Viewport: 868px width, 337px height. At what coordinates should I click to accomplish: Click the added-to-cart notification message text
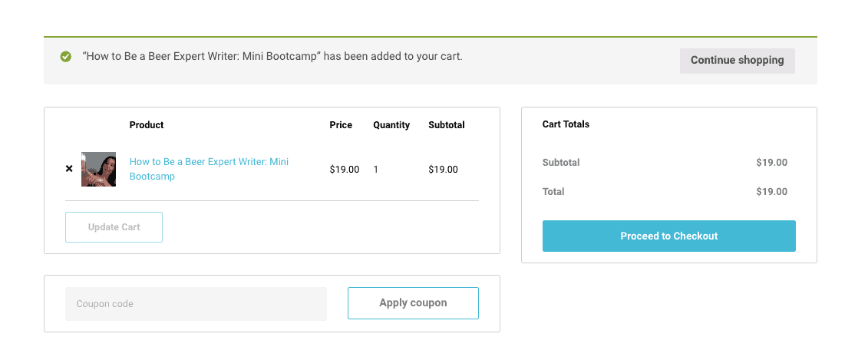tap(272, 57)
